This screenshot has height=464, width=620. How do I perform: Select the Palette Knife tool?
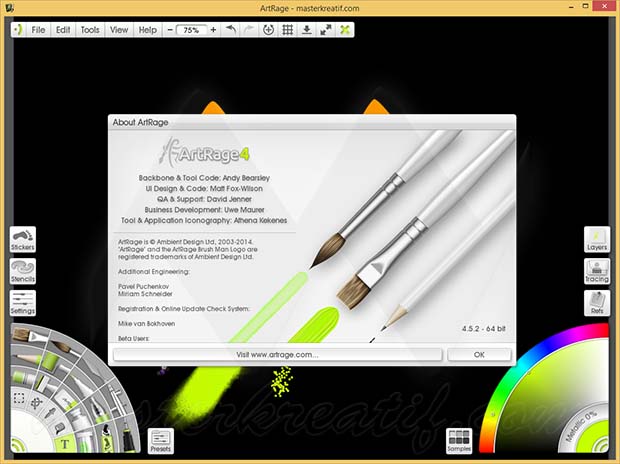tap(93, 369)
